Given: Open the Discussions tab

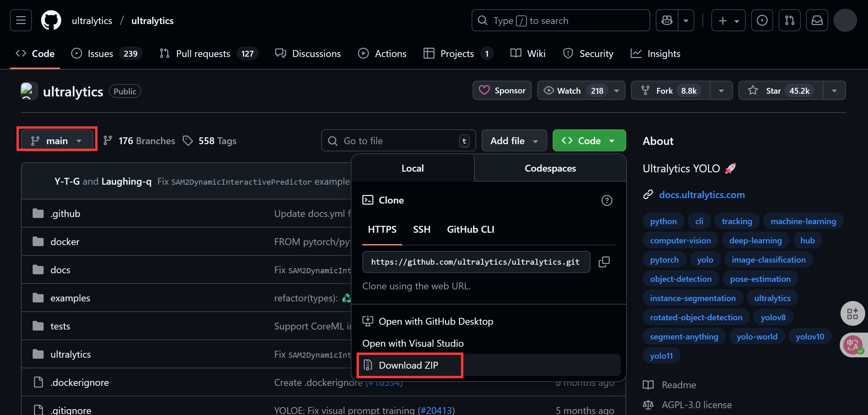Looking at the screenshot, I should pos(308,54).
